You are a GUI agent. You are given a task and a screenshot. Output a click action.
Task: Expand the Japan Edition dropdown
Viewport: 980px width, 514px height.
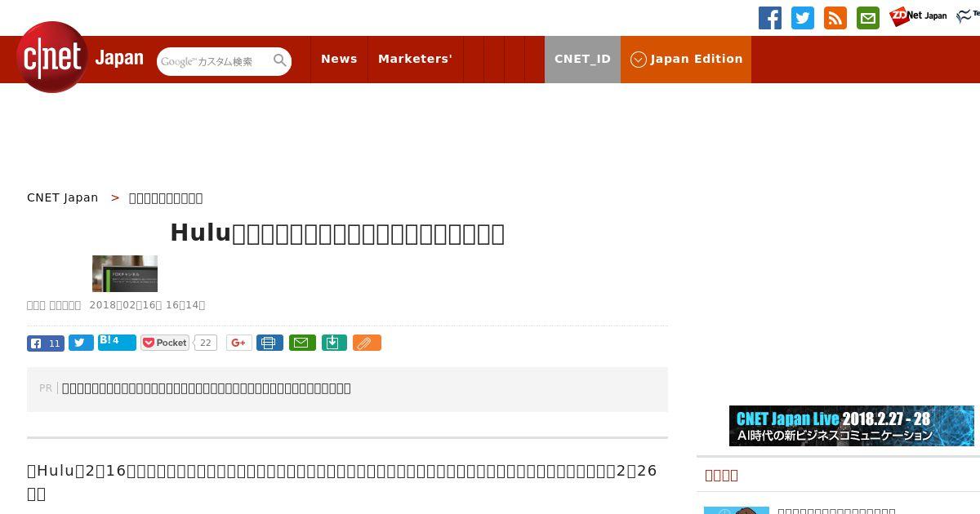[686, 59]
